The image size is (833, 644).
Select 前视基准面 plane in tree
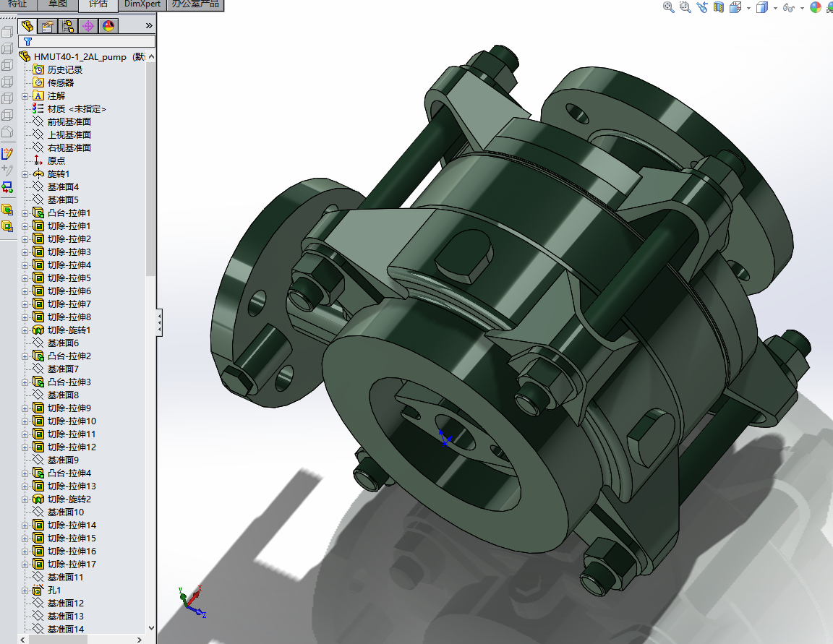[69, 121]
